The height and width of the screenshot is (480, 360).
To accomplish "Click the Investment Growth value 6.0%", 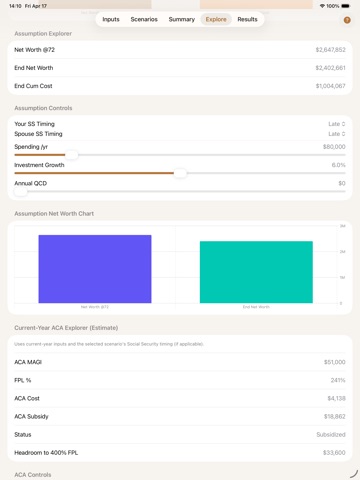I will coord(338,165).
